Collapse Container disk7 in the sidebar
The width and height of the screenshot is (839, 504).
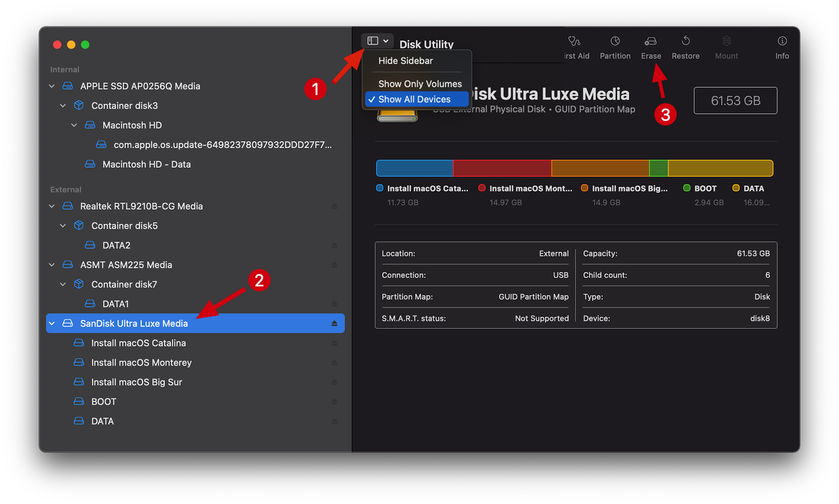pos(63,284)
